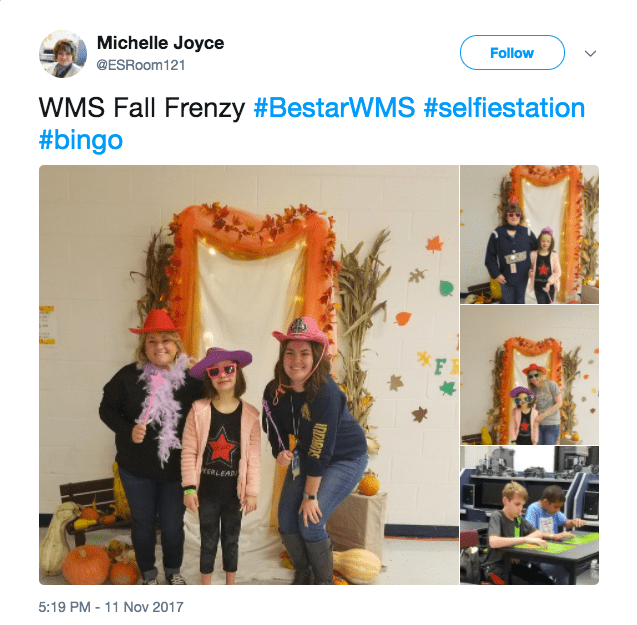Open the #BestarWMS hashtag
Image resolution: width=637 pixels, height=625 pixels.
(334, 108)
